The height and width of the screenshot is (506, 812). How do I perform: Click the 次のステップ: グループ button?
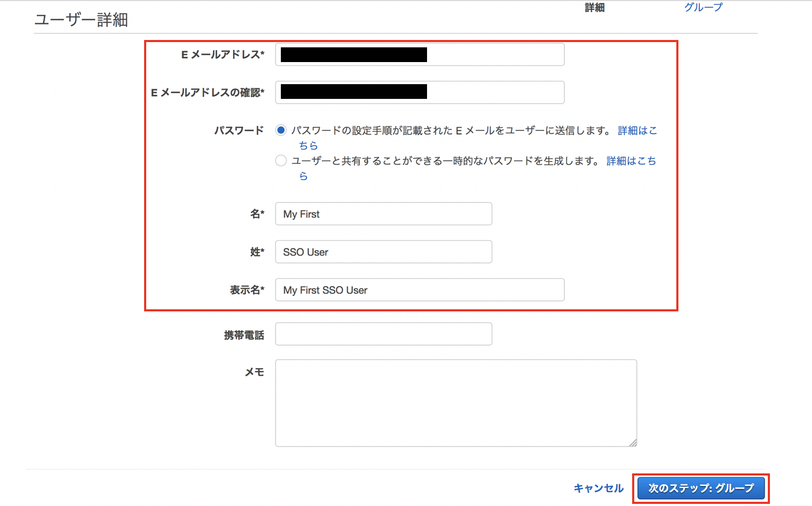(x=701, y=488)
